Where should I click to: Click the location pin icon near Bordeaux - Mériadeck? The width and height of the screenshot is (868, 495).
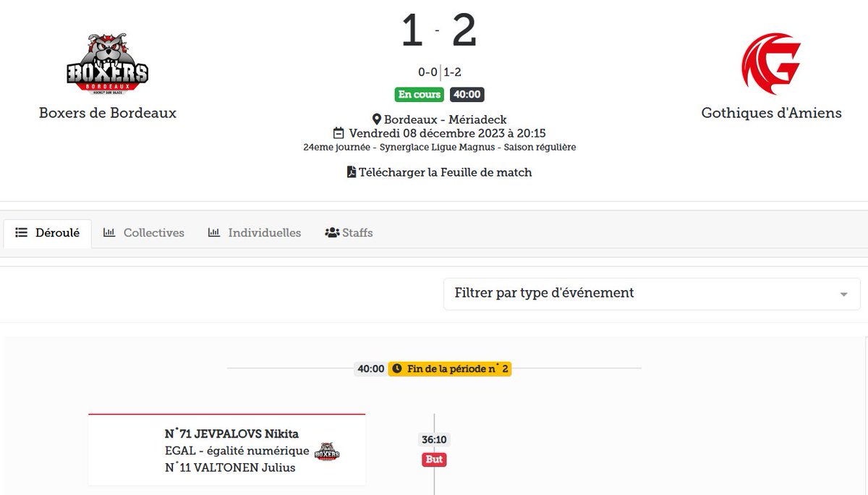click(x=377, y=119)
